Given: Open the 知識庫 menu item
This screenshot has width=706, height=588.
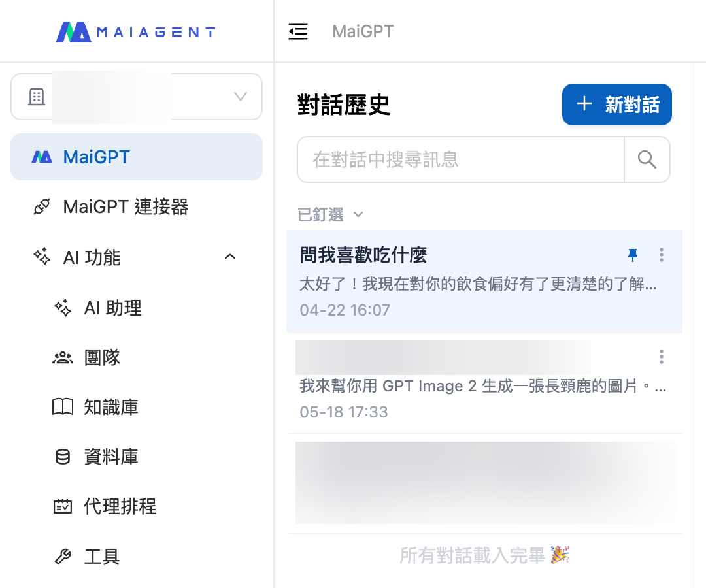Looking at the screenshot, I should tap(137, 406).
